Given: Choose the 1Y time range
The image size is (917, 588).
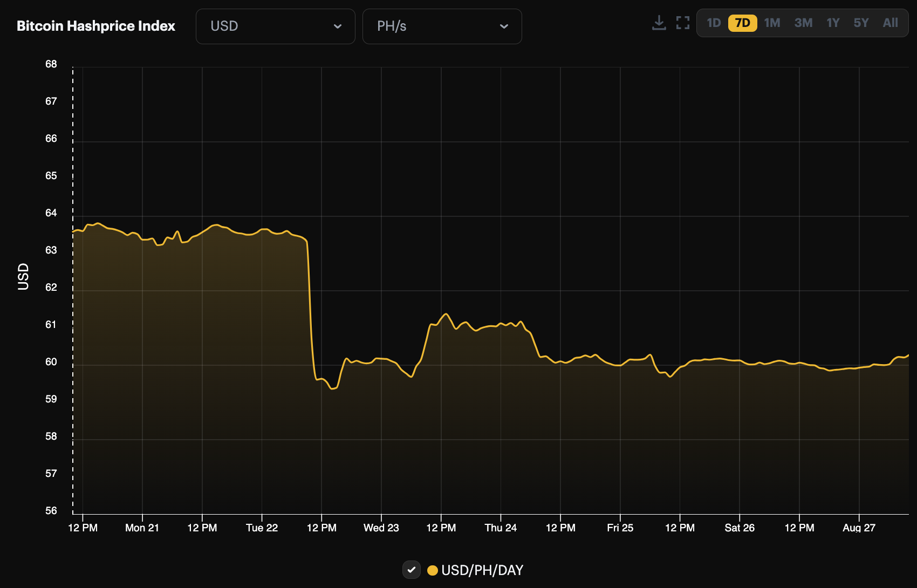Looking at the screenshot, I should click(x=832, y=23).
